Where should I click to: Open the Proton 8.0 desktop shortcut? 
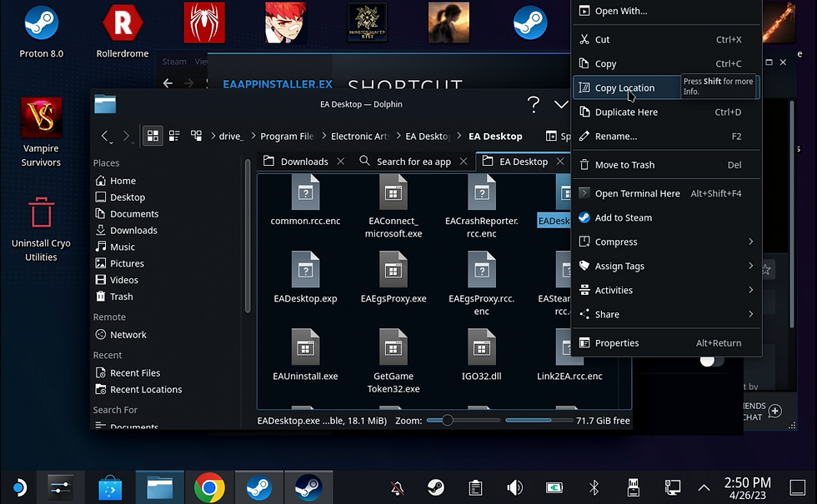tap(41, 32)
